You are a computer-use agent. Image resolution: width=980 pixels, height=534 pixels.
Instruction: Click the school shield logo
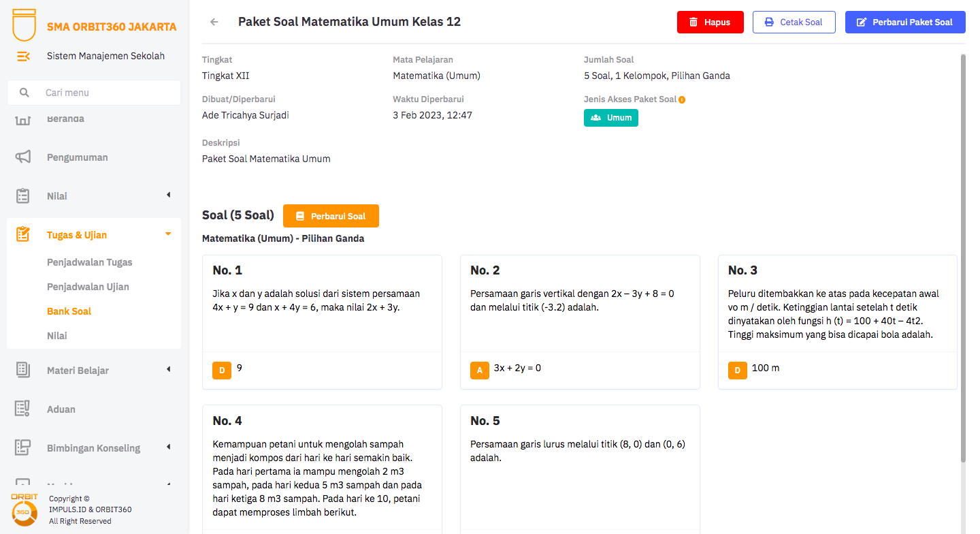point(24,26)
